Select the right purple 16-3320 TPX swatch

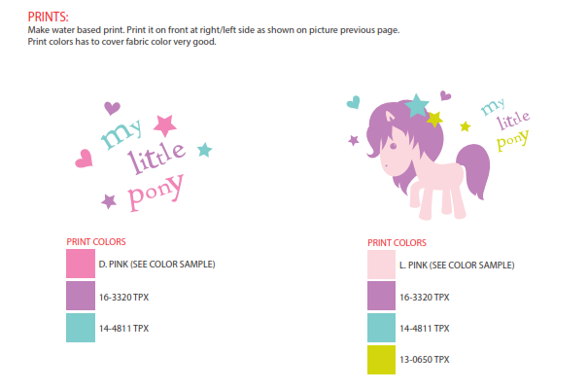381,296
